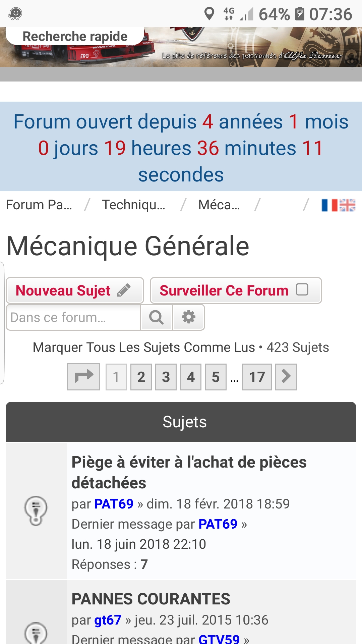This screenshot has height=644, width=362.
Task: Tap topic icon beside Piège à éviter
Action: (36, 510)
